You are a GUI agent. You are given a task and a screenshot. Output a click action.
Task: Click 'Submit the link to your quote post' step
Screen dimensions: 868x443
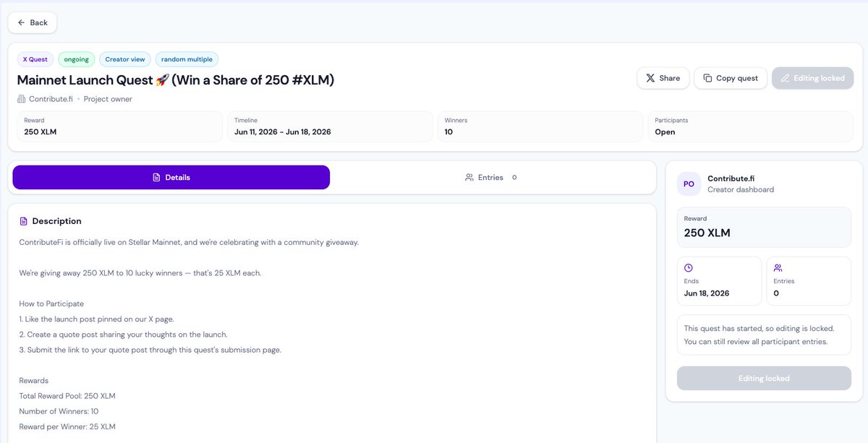pyautogui.click(x=150, y=350)
